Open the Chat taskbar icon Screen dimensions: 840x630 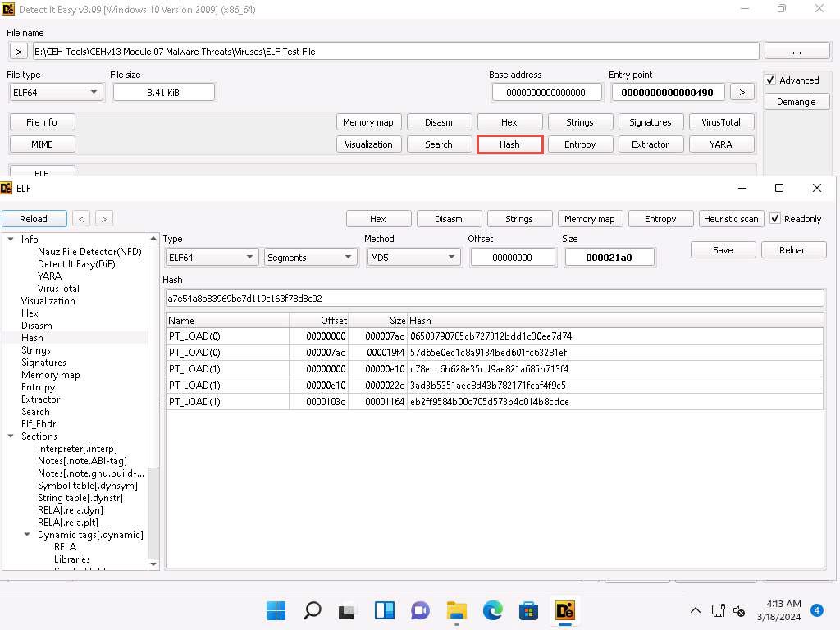click(x=420, y=610)
